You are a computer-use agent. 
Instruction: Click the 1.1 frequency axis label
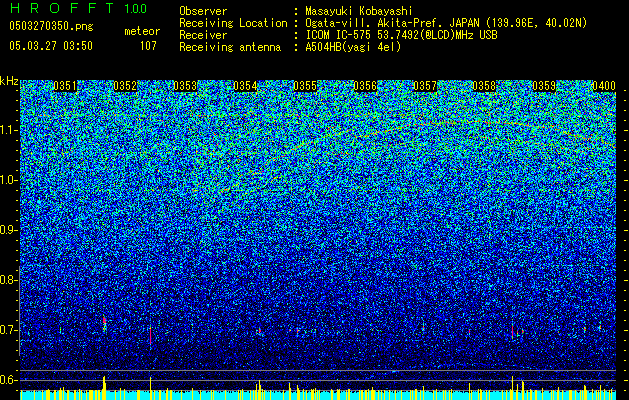9,130
